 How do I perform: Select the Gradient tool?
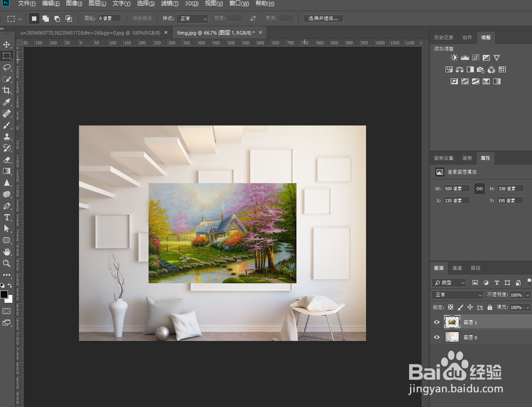click(x=7, y=171)
